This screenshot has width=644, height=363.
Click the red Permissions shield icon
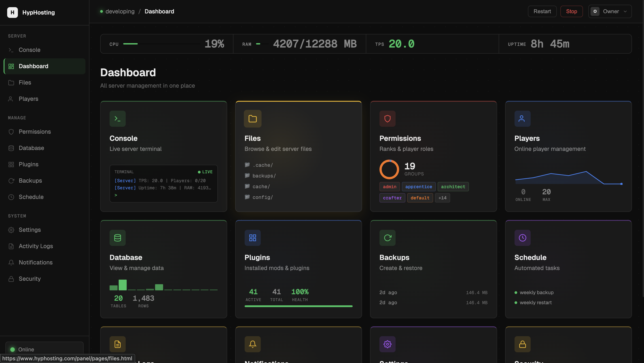[x=387, y=119]
